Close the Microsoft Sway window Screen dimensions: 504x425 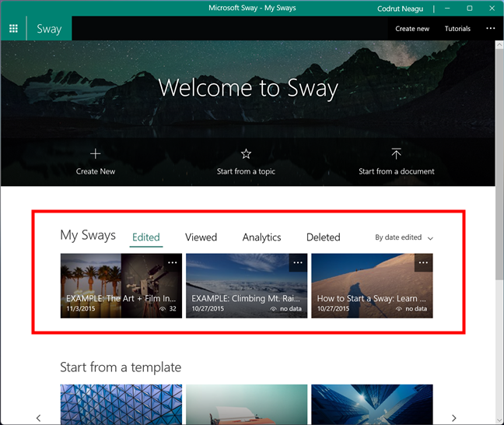point(492,9)
